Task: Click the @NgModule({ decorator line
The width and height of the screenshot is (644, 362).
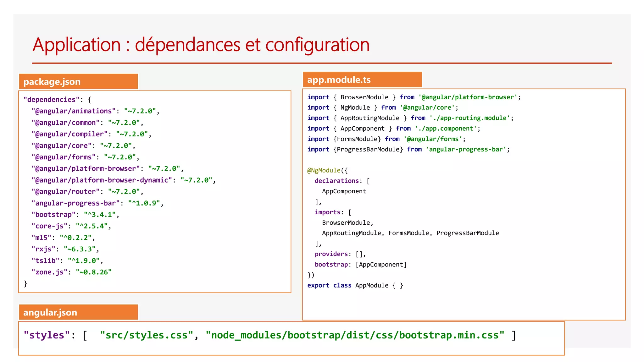Action: click(x=327, y=170)
